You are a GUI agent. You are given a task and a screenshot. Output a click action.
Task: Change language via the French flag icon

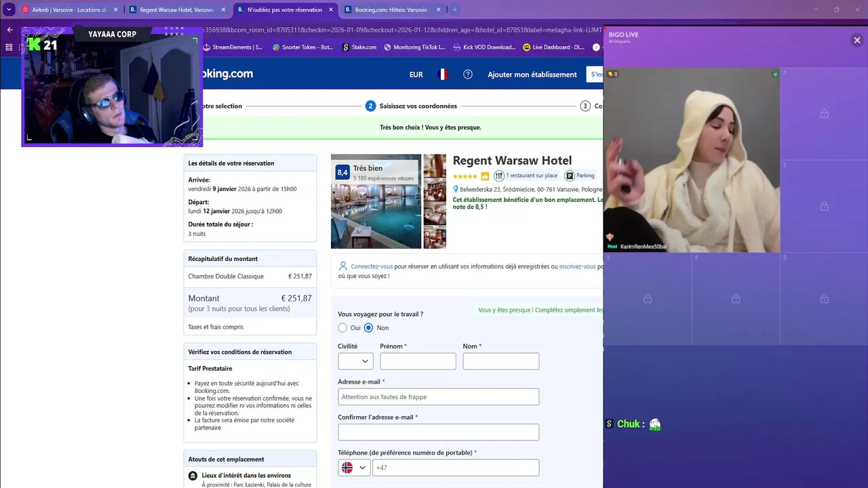coord(442,75)
